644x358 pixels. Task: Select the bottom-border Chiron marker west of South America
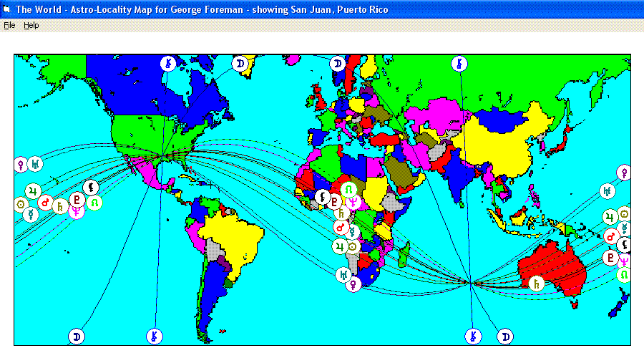(x=155, y=337)
